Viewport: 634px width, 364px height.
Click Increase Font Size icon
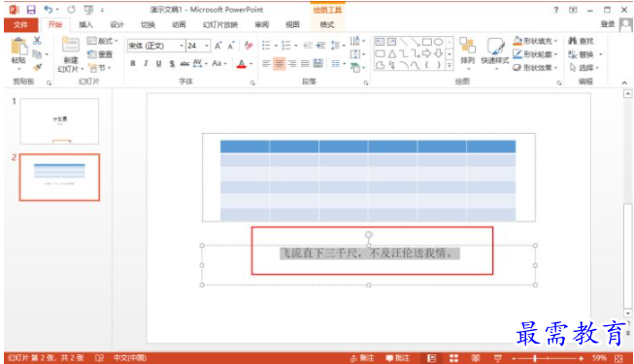coord(217,46)
